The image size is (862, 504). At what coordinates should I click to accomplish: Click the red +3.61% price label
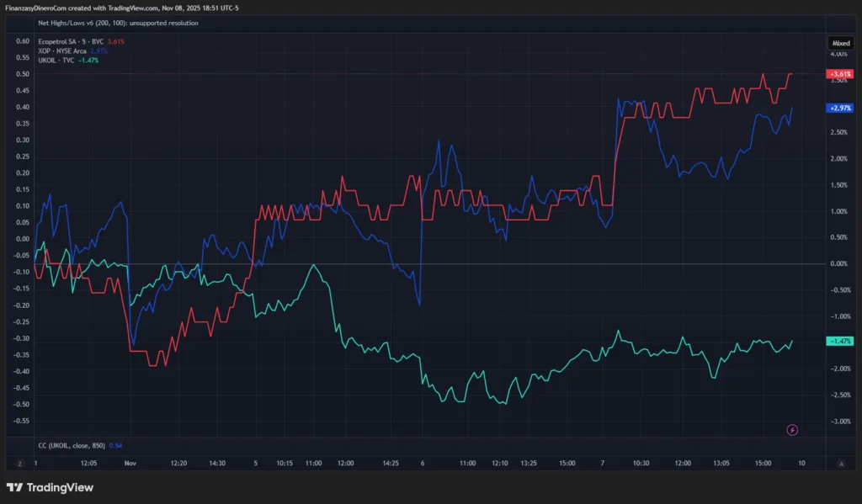(840, 75)
